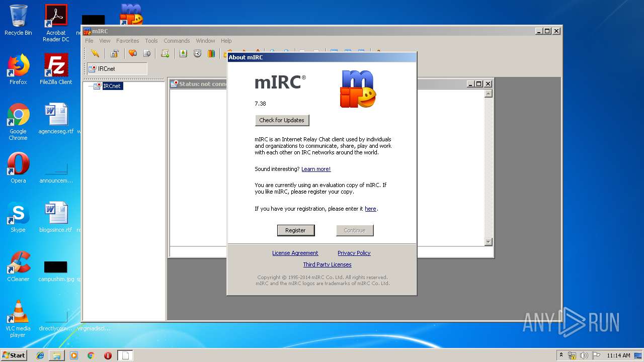Select the CCleaner desktop icon
Viewport: 644px width, 362px height.
pyautogui.click(x=18, y=266)
